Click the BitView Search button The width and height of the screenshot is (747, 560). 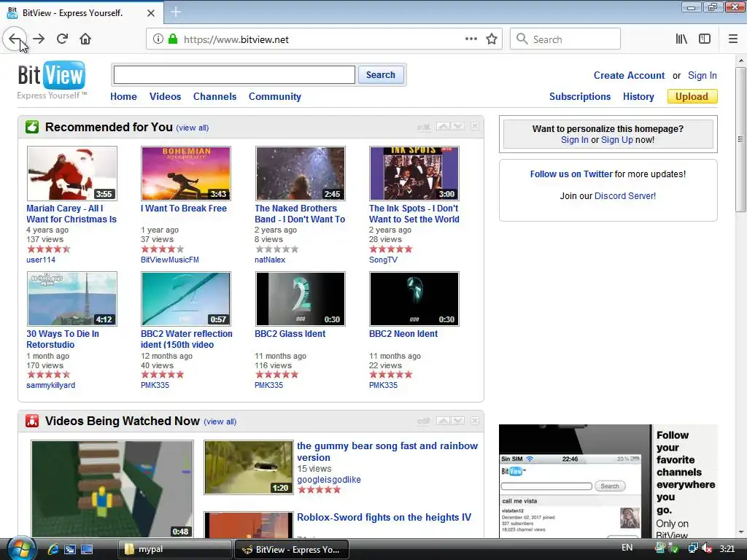point(381,75)
